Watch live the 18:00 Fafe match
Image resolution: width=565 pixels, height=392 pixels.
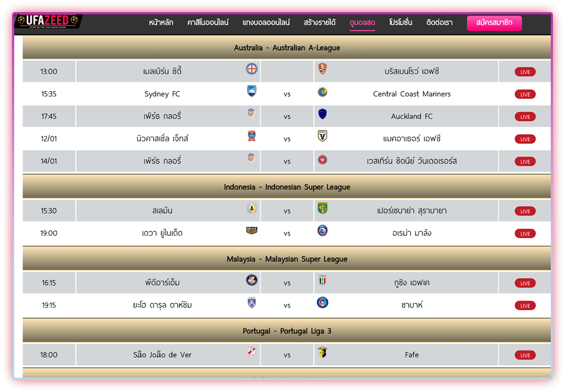[525, 355]
